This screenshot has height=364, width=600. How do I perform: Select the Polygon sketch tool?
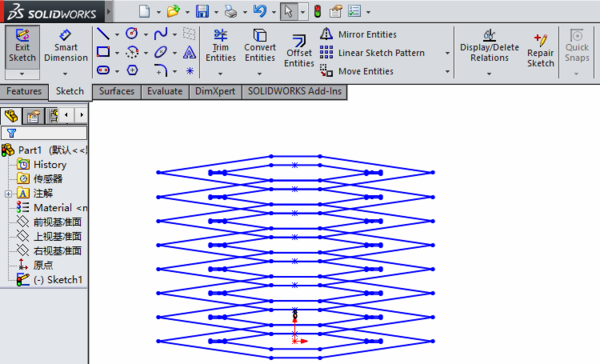[x=132, y=70]
